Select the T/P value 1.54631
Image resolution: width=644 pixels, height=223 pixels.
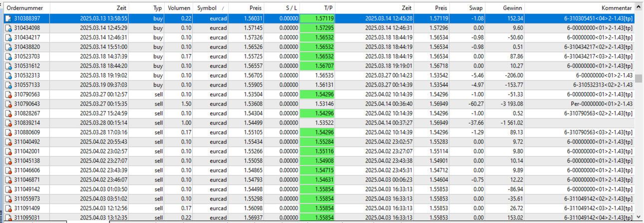324,179
